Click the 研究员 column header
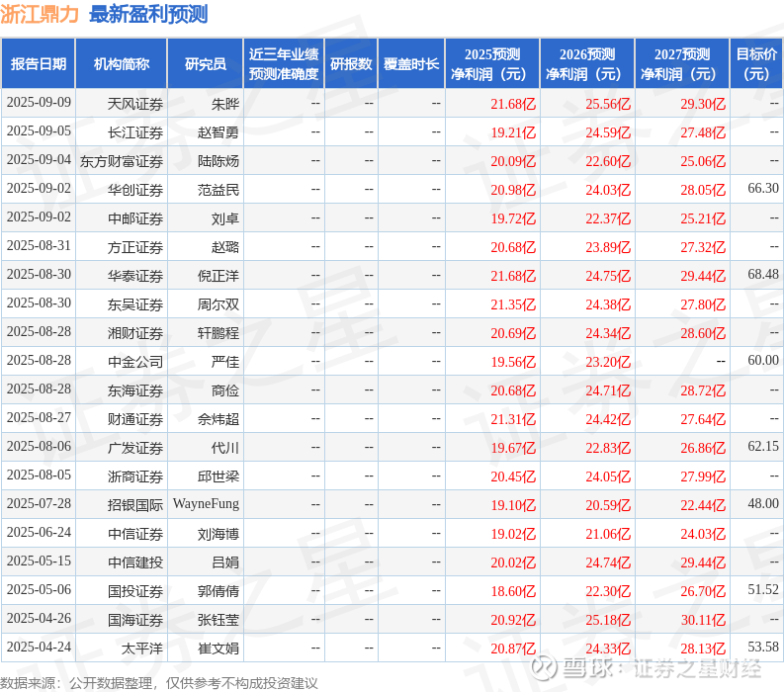Image resolution: width=784 pixels, height=692 pixels. point(205,63)
